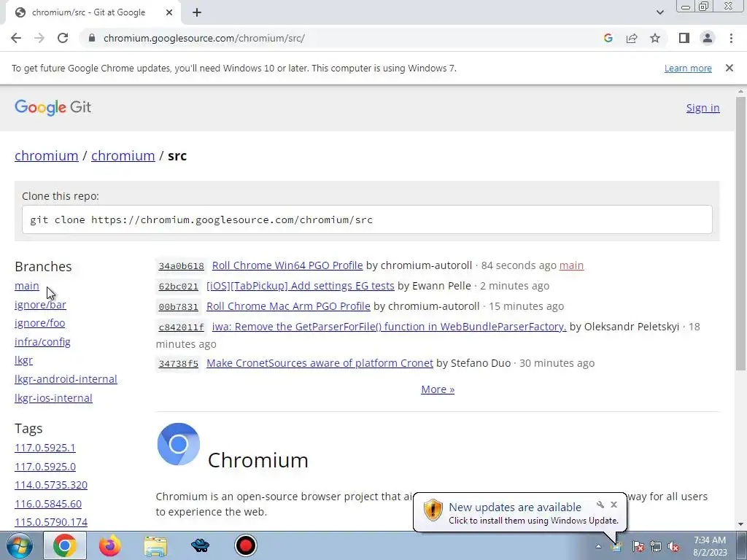Click the red main label beside first commit
The image size is (747, 560).
pos(571,265)
